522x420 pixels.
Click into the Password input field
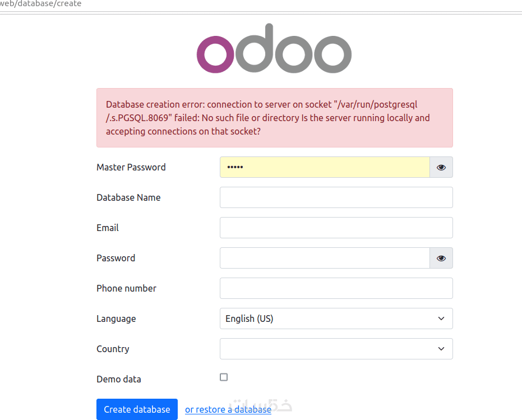pos(325,258)
